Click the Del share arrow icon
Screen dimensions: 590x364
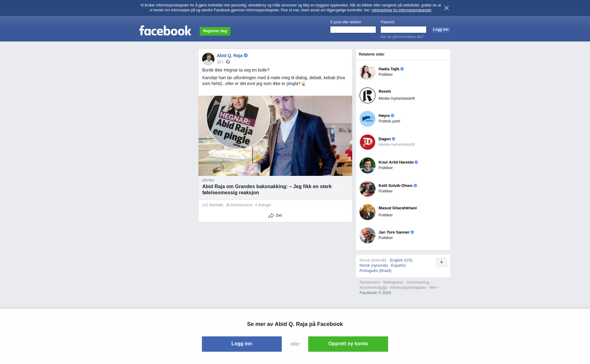[x=271, y=216]
